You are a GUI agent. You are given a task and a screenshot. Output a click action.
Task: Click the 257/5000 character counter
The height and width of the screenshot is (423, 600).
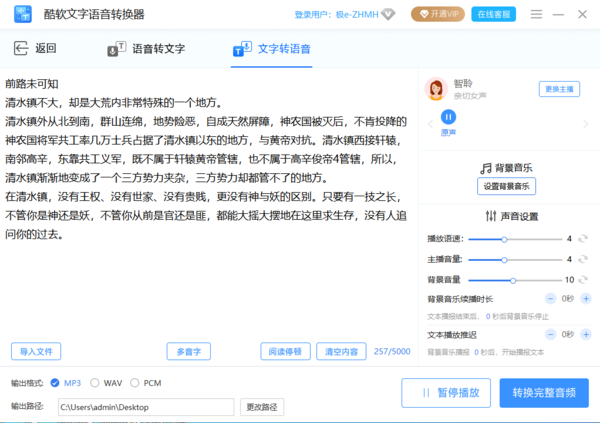(392, 351)
